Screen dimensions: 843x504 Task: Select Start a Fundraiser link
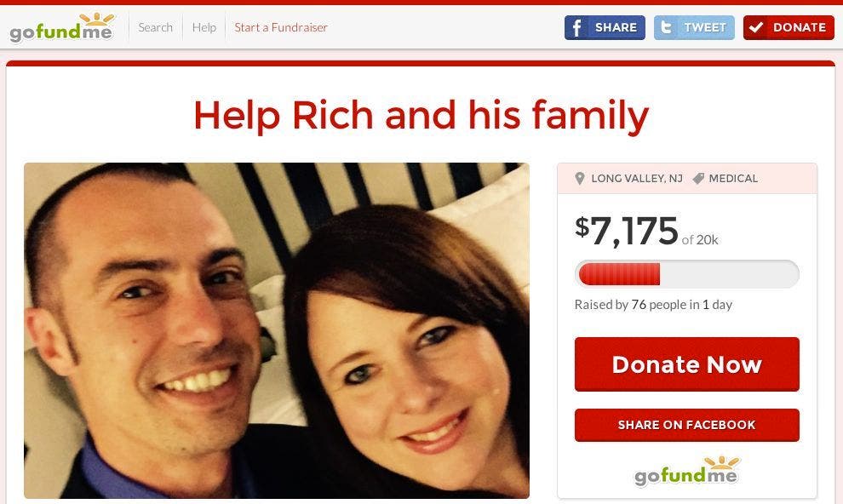[x=281, y=27]
